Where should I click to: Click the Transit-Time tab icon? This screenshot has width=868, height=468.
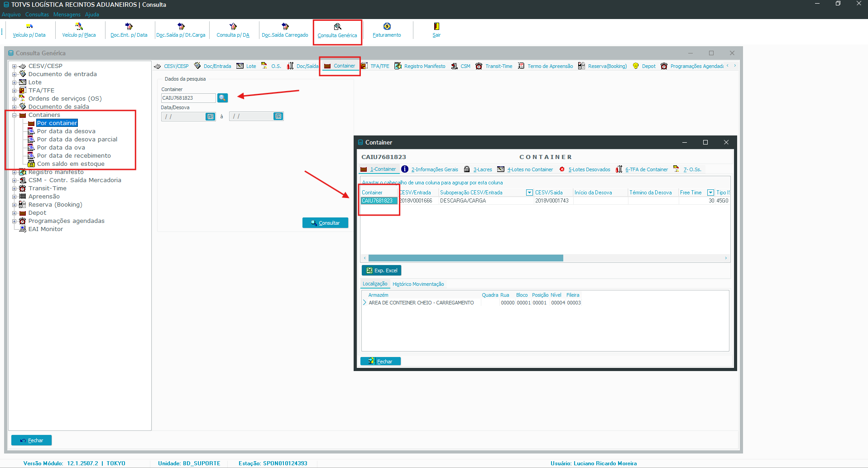[x=479, y=66]
